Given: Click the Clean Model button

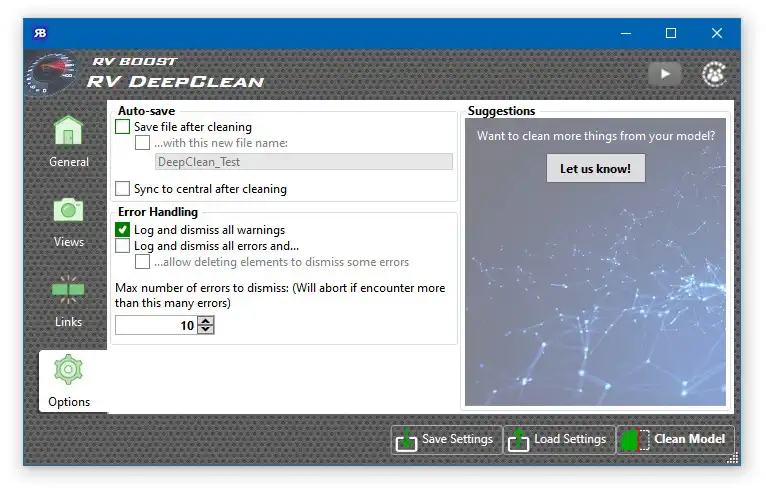Looking at the screenshot, I should click(675, 440).
